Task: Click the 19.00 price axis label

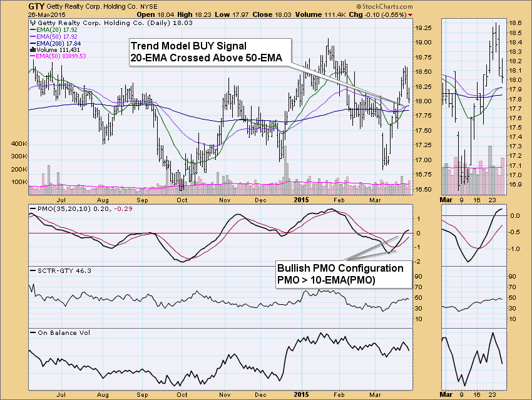Action: pos(422,43)
